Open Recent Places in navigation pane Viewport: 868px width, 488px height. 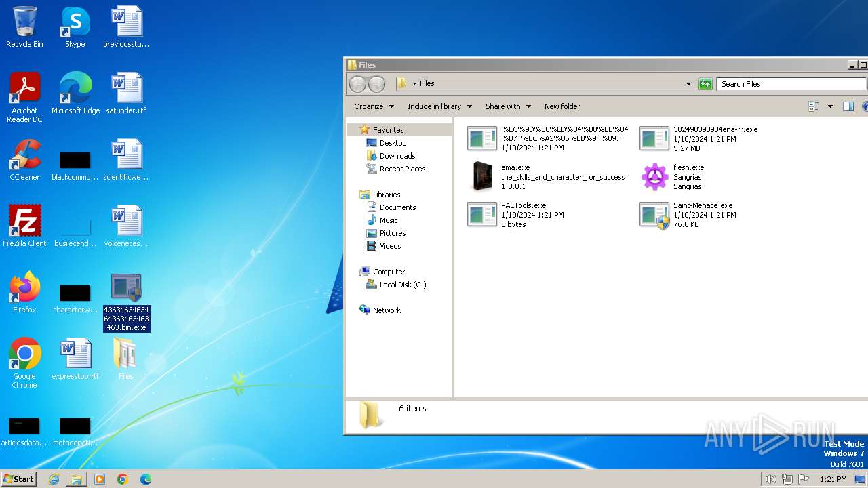(x=402, y=169)
